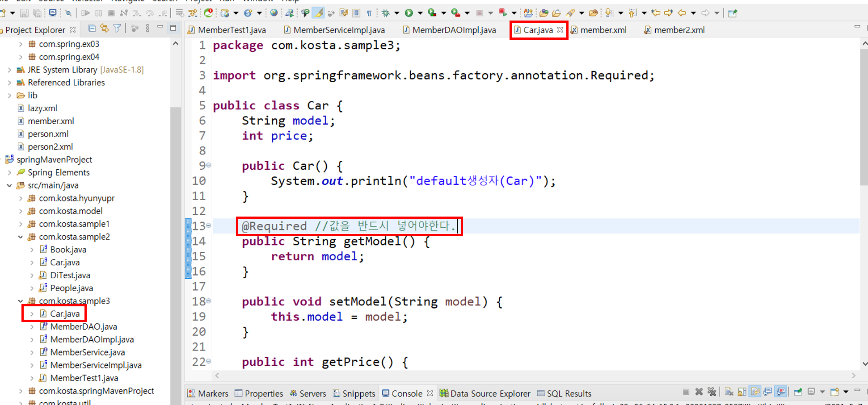Open the Debug configurations dropdown arrow
Image resolution: width=868 pixels, height=405 pixels.
point(396,13)
